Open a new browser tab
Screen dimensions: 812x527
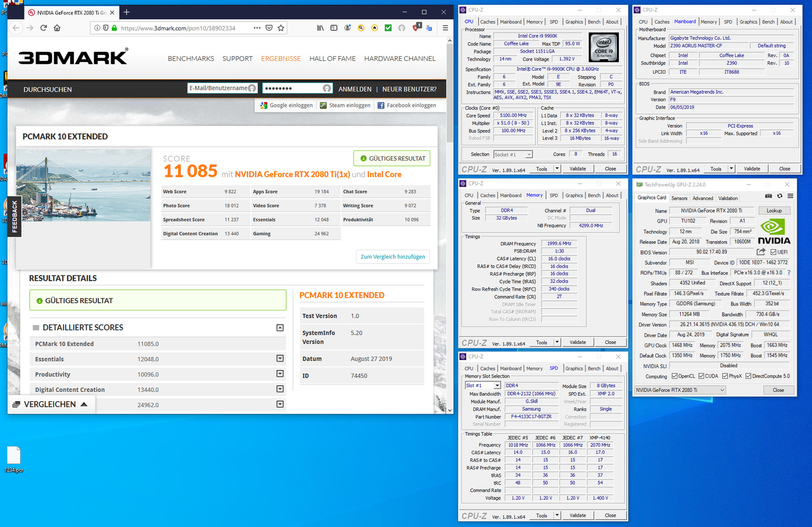pos(126,12)
